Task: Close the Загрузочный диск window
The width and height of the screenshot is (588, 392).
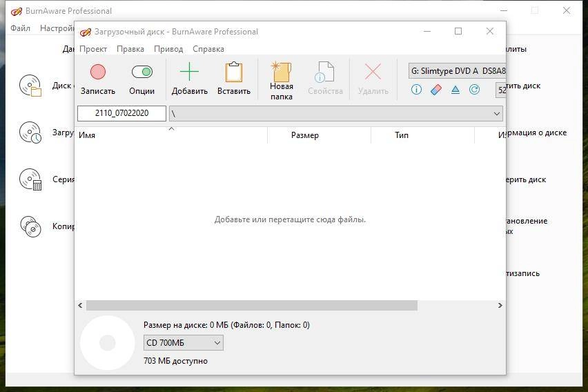Action: [490, 31]
